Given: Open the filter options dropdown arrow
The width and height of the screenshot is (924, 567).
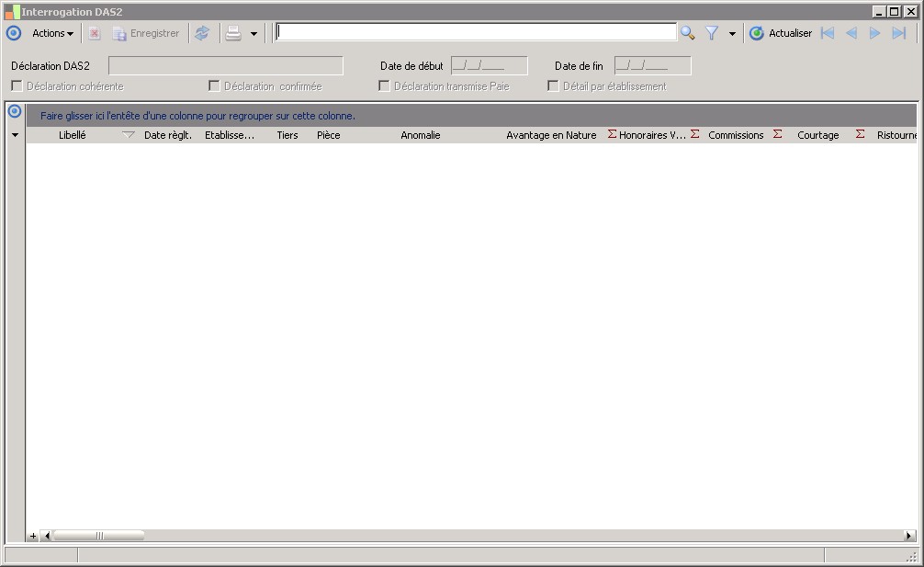Looking at the screenshot, I should [732, 34].
